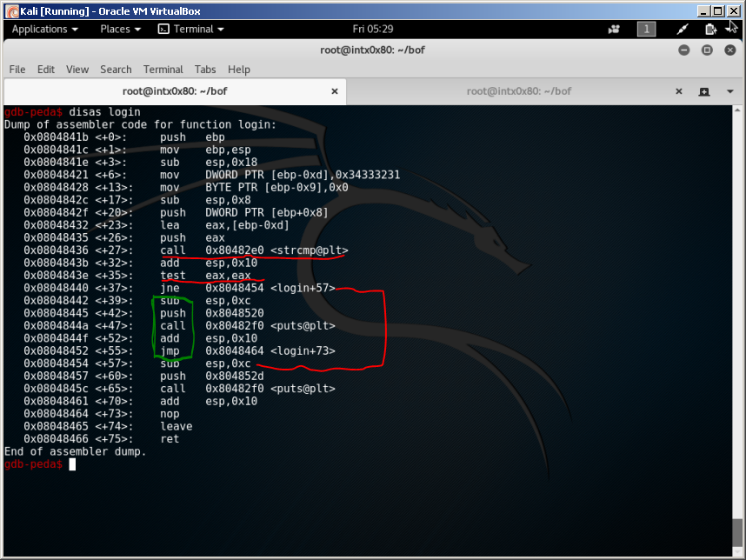Minimize the VirtualBox window
Image resolution: width=746 pixels, height=560 pixels.
[703, 11]
